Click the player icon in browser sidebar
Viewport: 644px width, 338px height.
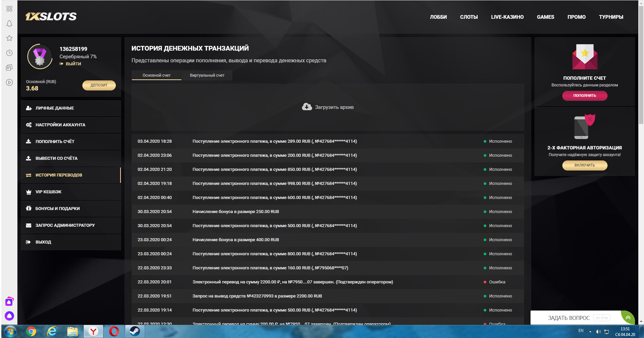tap(9, 82)
